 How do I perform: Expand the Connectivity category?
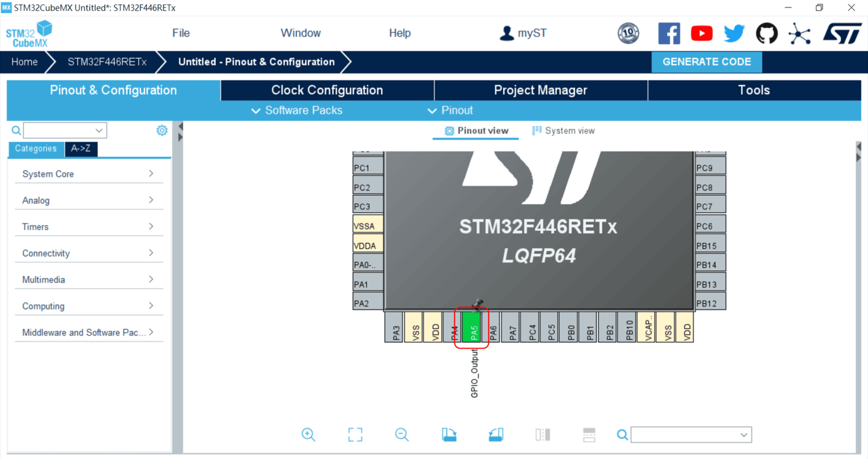tap(89, 253)
